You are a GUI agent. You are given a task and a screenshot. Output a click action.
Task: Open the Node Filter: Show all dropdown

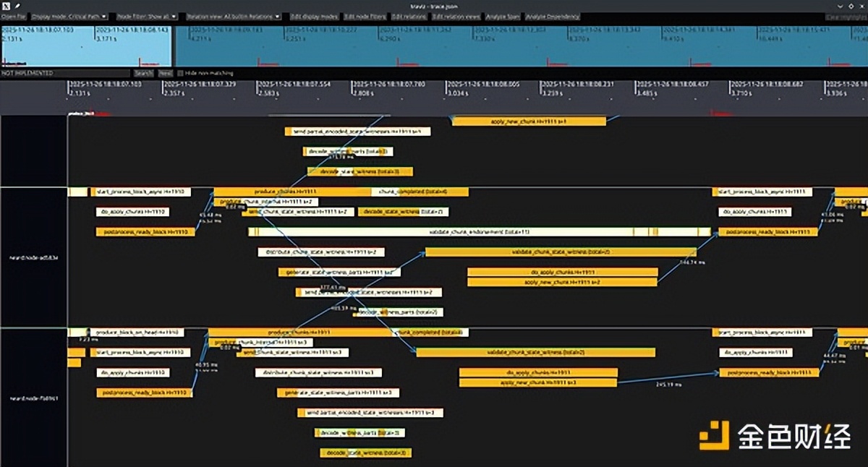pos(147,16)
